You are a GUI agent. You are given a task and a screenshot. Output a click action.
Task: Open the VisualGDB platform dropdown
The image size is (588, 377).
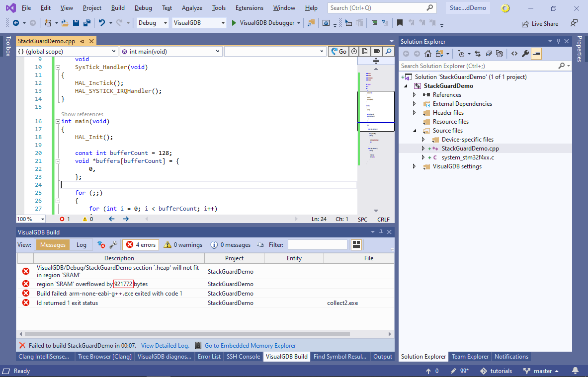199,23
